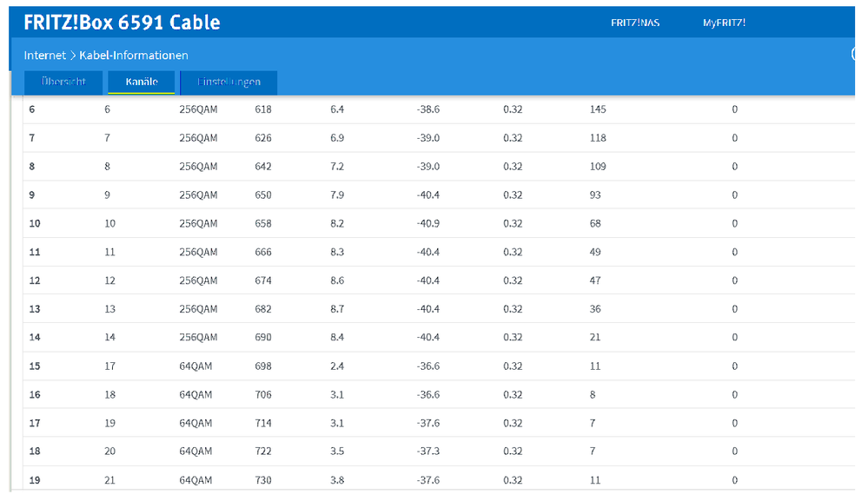Select frequency value 682
The height and width of the screenshot is (501, 868).
coord(263,309)
